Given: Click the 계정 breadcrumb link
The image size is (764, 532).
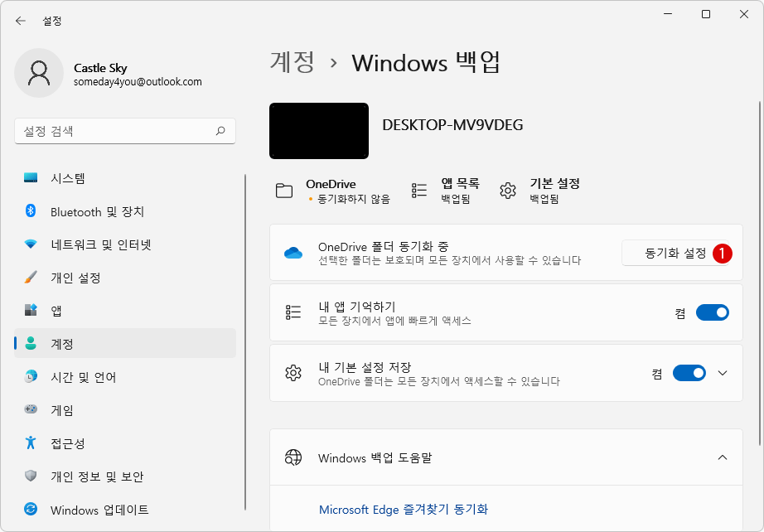Looking at the screenshot, I should (293, 62).
